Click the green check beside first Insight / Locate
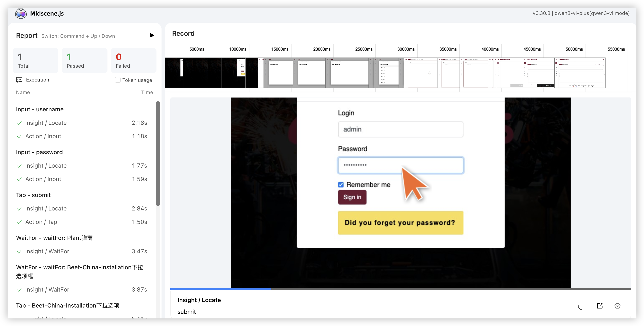This screenshot has height=326, width=644. 19,123
